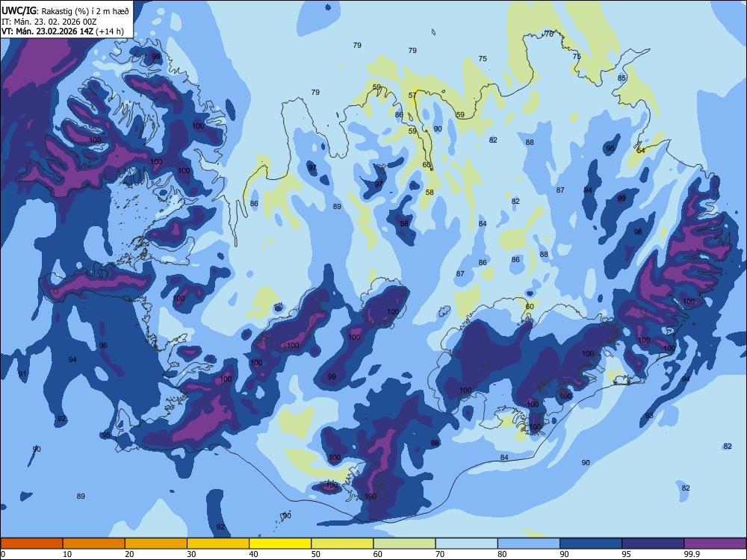Click the humidity value 91 on the map
The width and height of the screenshot is (747, 560).
coord(22,374)
